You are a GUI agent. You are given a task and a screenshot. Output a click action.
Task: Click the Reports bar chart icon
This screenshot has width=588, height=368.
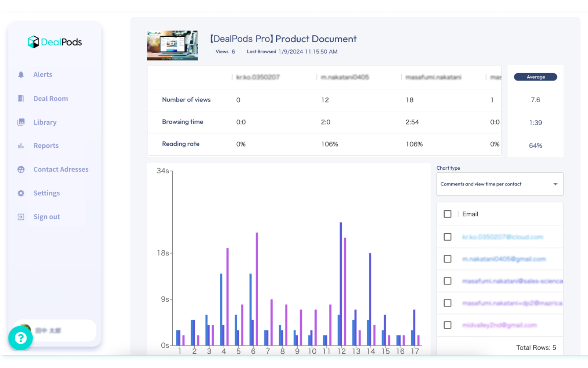point(21,146)
